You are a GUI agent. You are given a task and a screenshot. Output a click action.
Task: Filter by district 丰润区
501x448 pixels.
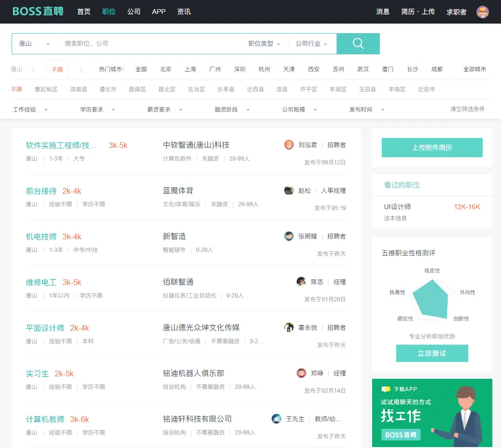(x=338, y=89)
